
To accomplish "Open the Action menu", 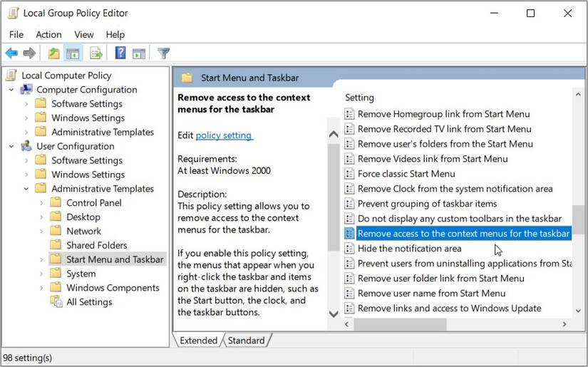I will [48, 34].
